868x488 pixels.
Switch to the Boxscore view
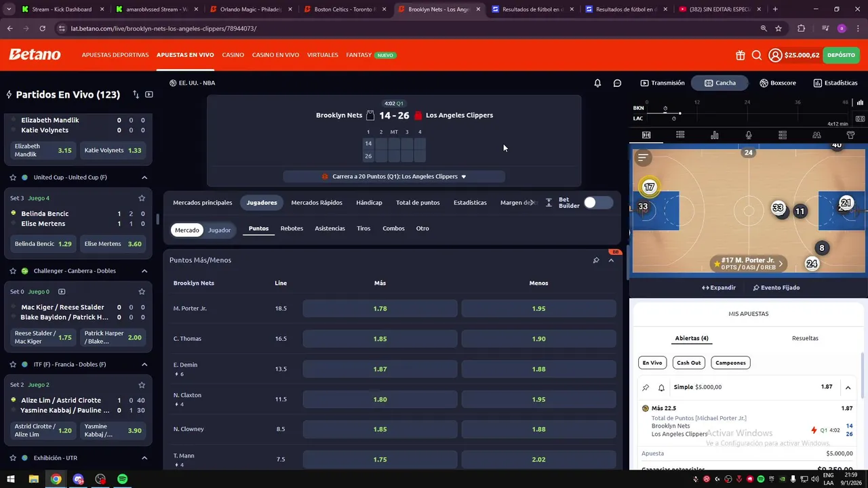777,83
